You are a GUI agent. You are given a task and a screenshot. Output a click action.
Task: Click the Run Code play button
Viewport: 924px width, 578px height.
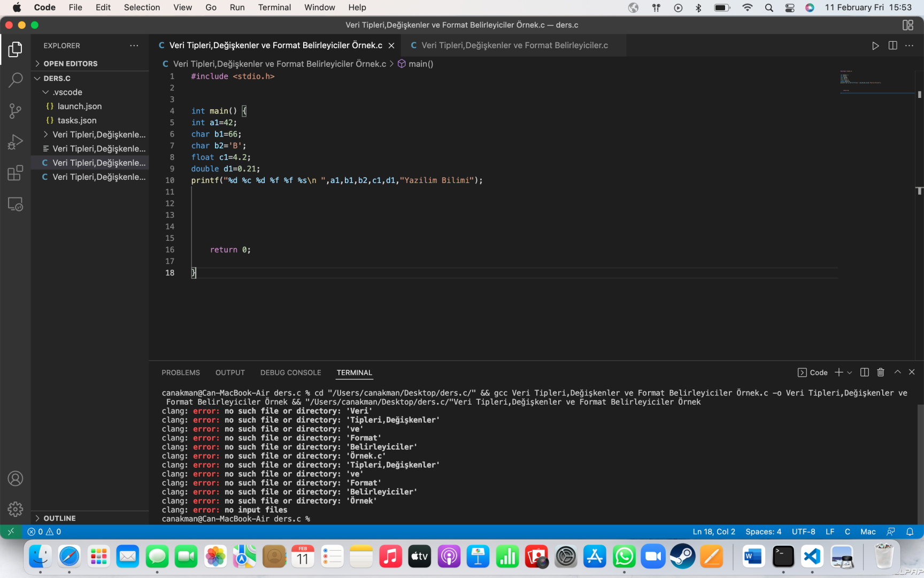pos(875,45)
